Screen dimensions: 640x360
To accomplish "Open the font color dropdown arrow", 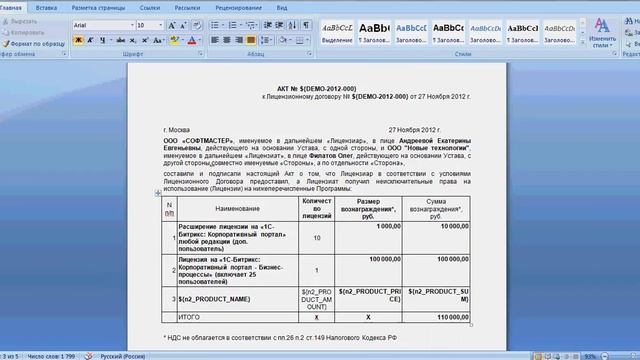I will pyautogui.click(x=200, y=40).
